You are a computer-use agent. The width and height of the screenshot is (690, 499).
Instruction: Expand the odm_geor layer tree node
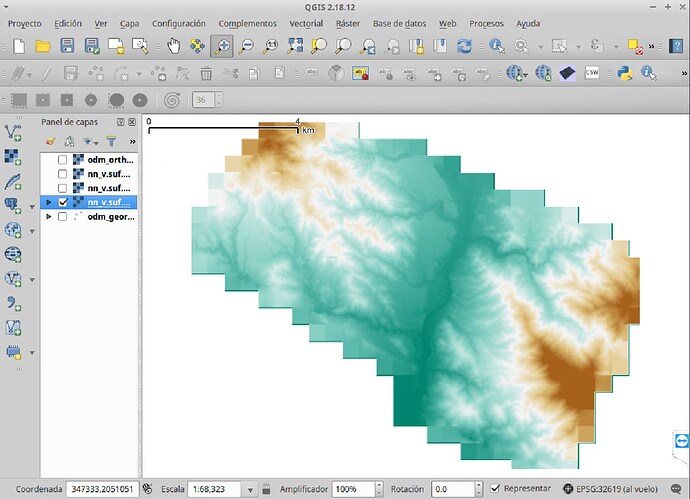point(48,216)
